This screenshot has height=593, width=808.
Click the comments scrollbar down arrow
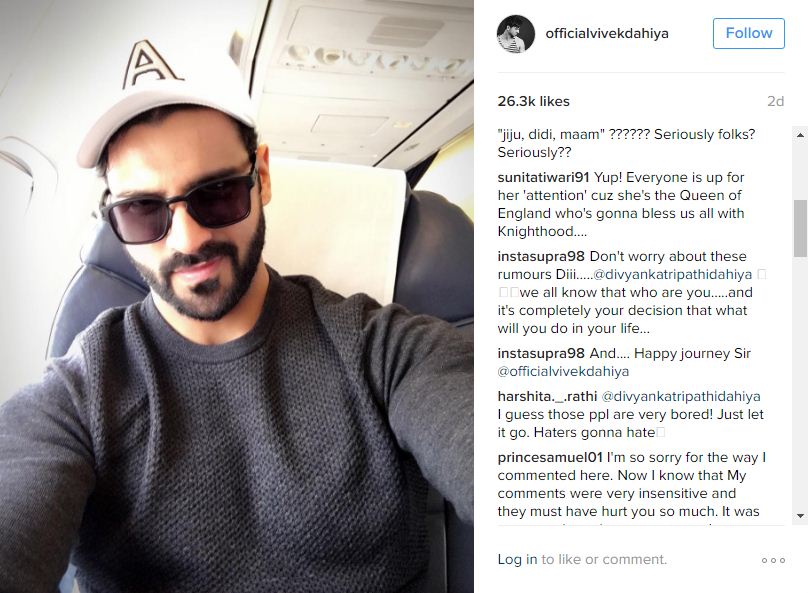[x=800, y=516]
